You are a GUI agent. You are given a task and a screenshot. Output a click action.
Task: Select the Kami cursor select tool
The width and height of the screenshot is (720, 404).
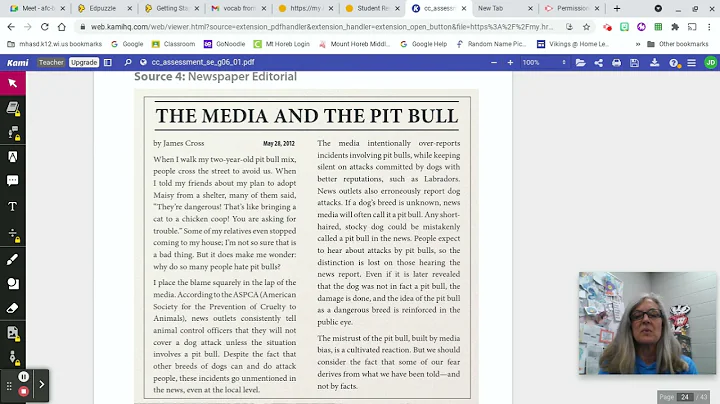12,83
